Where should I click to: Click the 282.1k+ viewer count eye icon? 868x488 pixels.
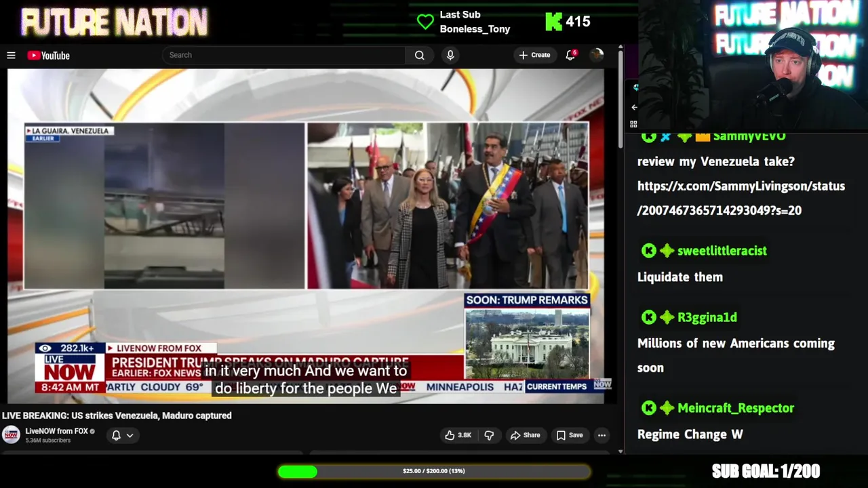coord(45,348)
